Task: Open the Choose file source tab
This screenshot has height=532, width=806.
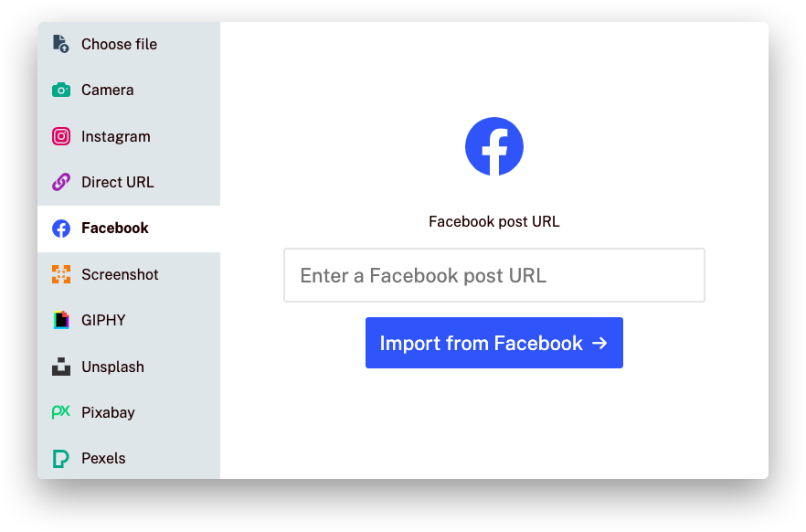Action: click(x=129, y=44)
